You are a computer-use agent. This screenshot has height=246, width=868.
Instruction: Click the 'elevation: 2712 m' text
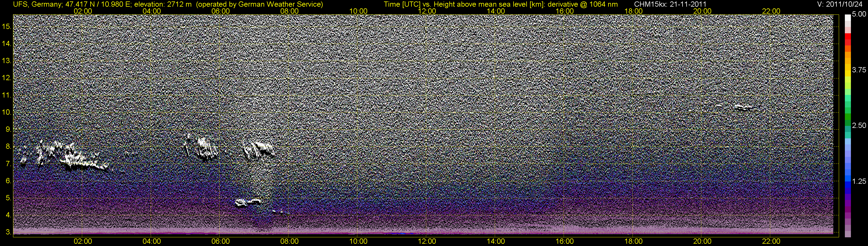163,4
